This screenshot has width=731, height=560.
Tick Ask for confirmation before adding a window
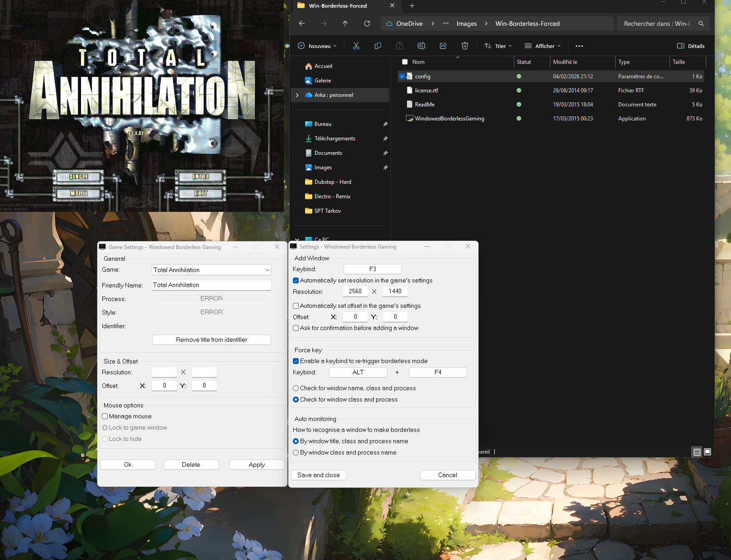click(296, 328)
